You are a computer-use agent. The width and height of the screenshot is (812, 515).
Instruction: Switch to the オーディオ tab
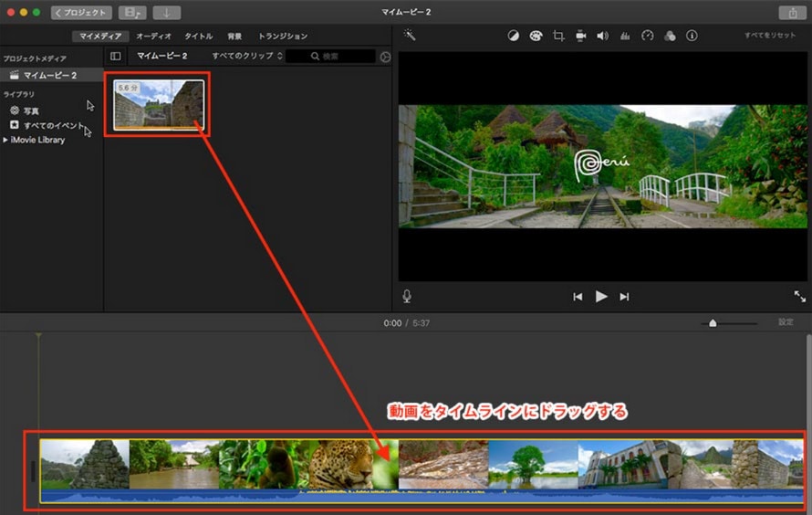click(x=153, y=37)
